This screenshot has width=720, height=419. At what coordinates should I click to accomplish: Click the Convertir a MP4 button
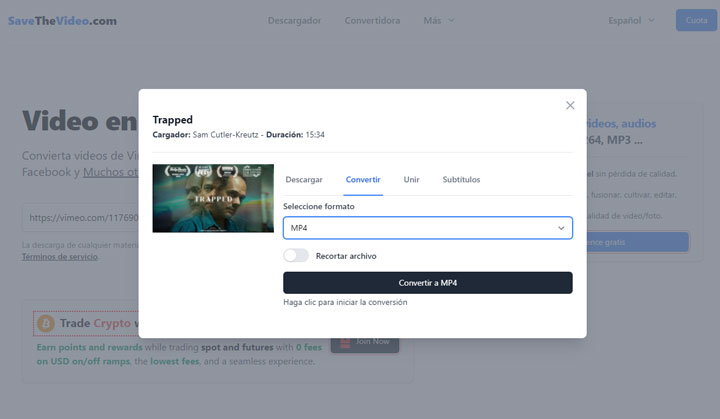pyautogui.click(x=428, y=283)
